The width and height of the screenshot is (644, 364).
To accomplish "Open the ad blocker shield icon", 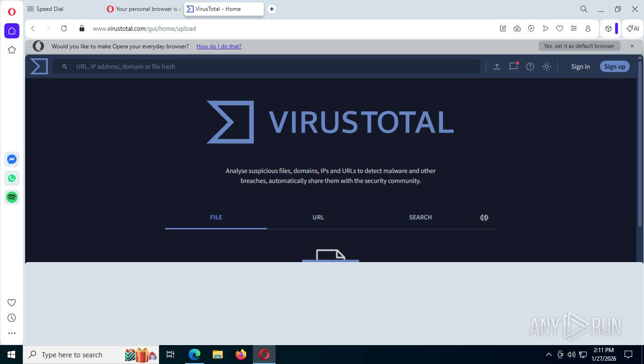I will (x=531, y=28).
